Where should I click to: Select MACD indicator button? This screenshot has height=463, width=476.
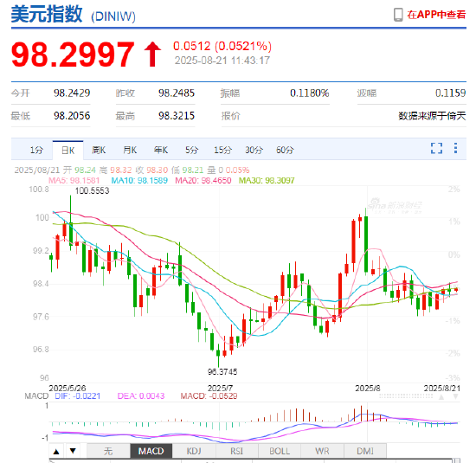[x=151, y=451]
